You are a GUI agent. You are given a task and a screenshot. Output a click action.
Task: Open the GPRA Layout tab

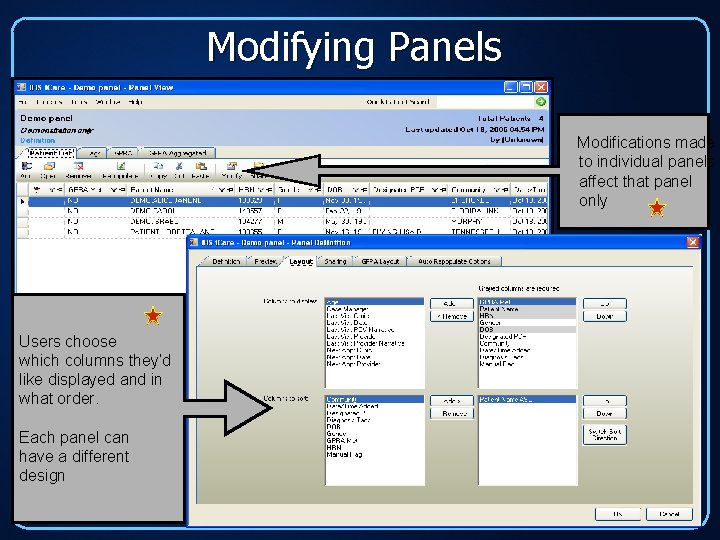(380, 261)
